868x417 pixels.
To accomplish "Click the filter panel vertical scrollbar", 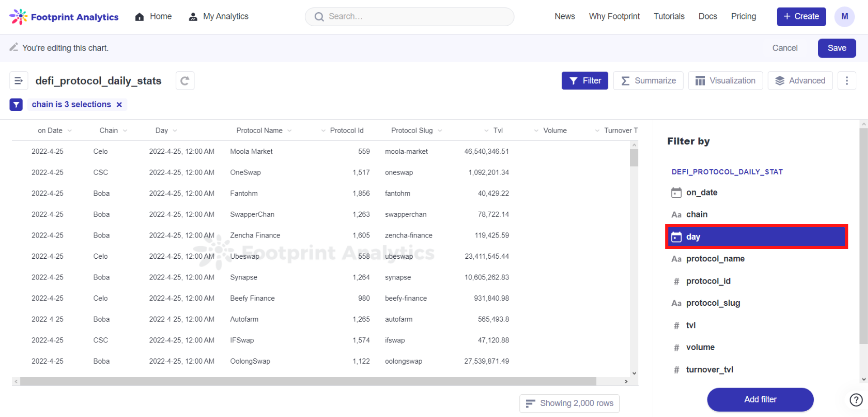I will 863,235.
